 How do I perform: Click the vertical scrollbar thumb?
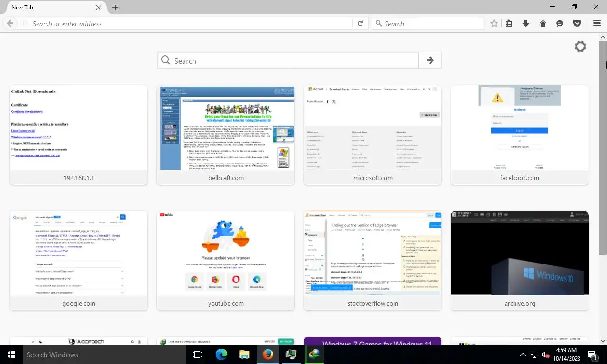603,148
